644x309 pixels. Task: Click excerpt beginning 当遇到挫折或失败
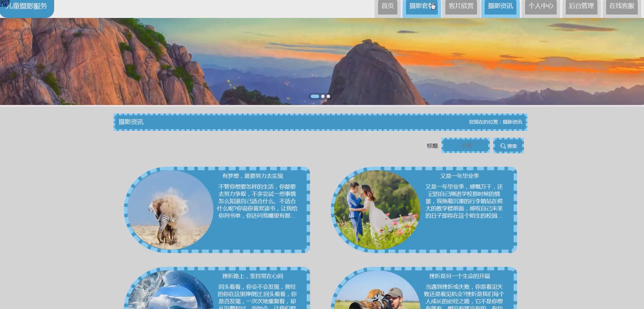coord(464,296)
